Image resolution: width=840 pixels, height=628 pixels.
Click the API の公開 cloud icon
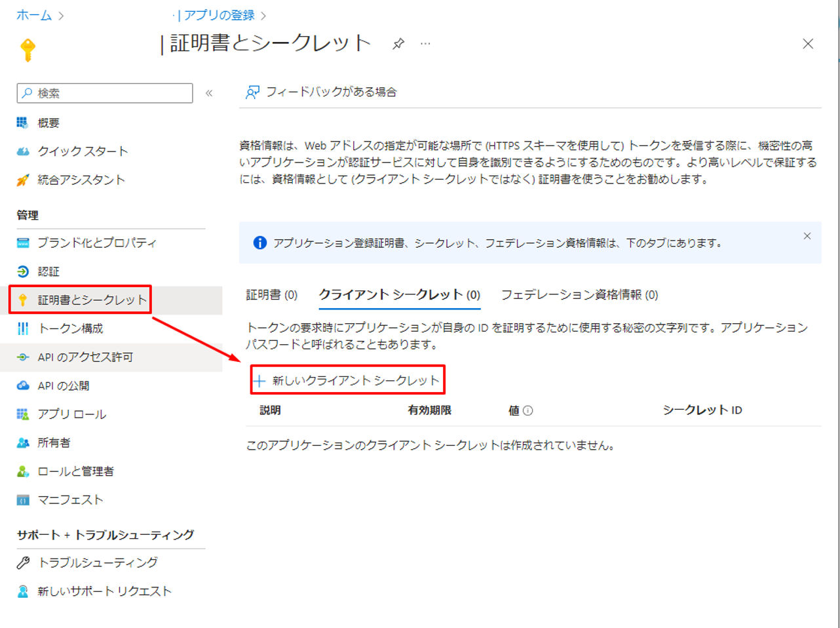pos(23,385)
